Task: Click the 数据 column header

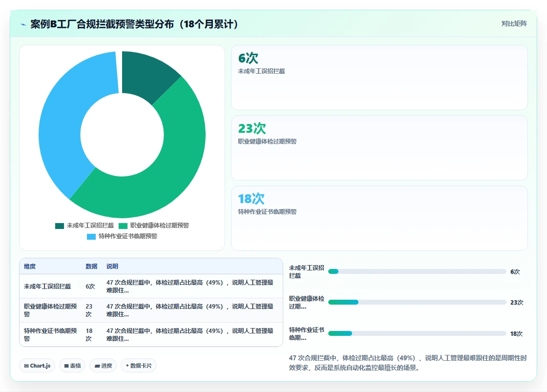Action: pos(91,267)
